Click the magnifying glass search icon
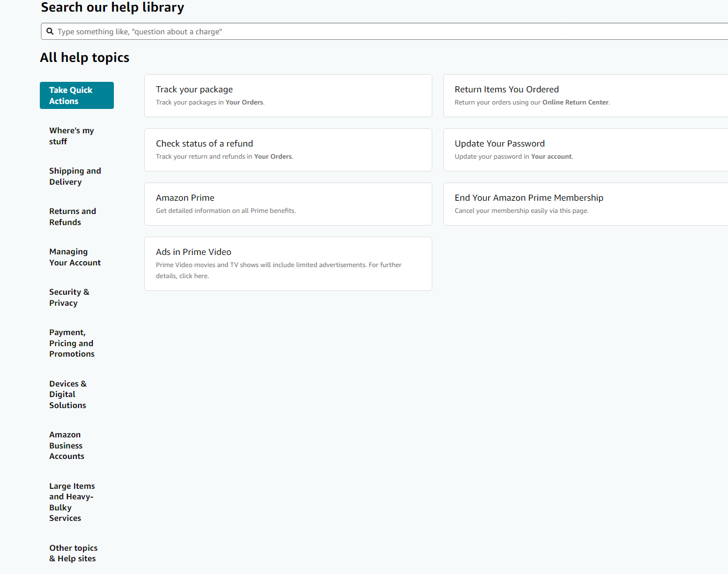This screenshot has height=574, width=728. coord(50,32)
